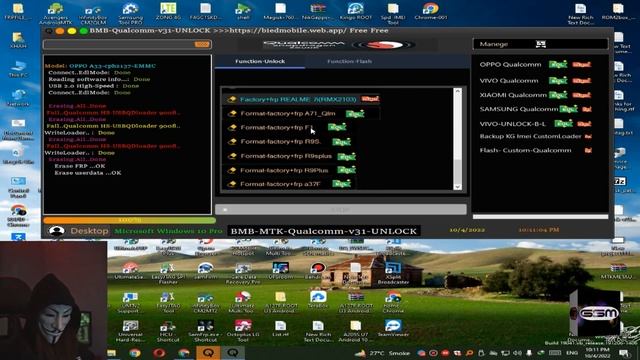Image resolution: width=640 pixels, height=360 pixels.
Task: Click the gray STOP bar below the list
Action: point(341,209)
